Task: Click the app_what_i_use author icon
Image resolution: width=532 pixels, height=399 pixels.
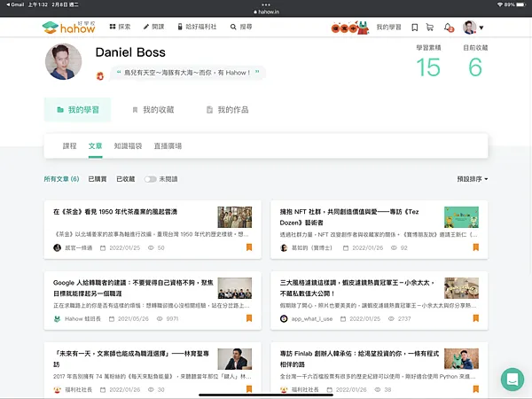Action: [x=284, y=318]
